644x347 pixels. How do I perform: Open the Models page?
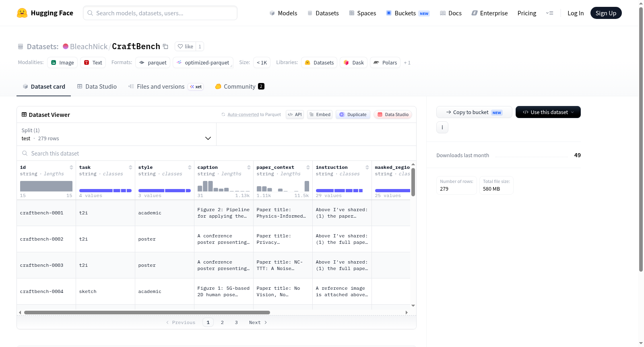point(283,13)
